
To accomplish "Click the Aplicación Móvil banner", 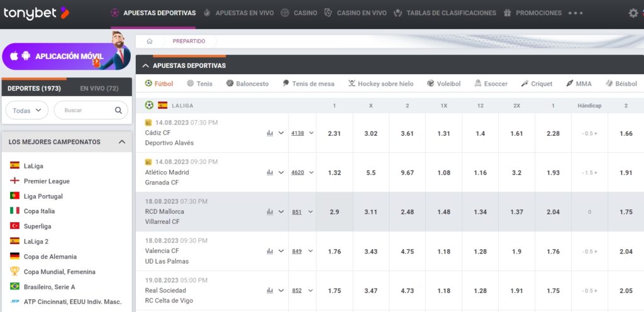I will [65, 56].
